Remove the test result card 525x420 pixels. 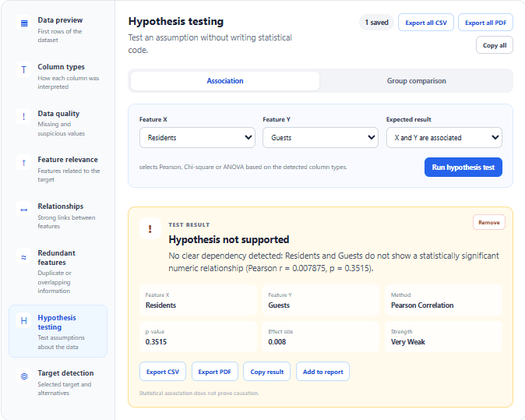click(x=489, y=222)
